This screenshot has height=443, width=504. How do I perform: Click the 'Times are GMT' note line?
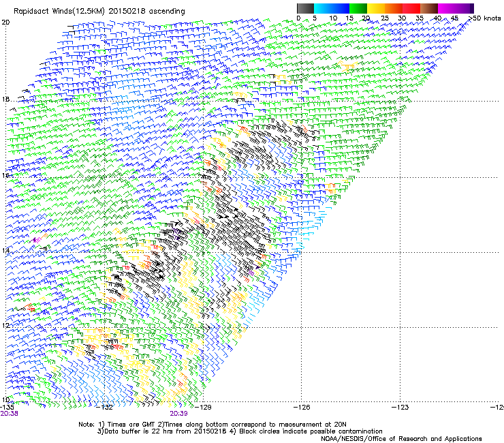212,425
